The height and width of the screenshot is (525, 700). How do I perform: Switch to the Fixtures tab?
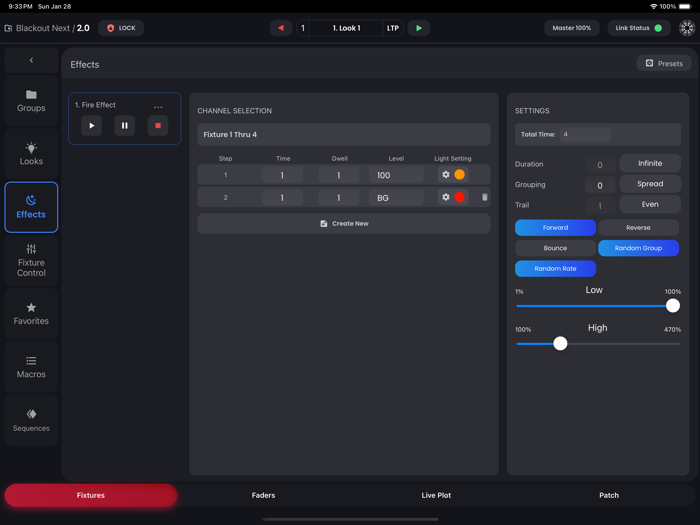(91, 495)
